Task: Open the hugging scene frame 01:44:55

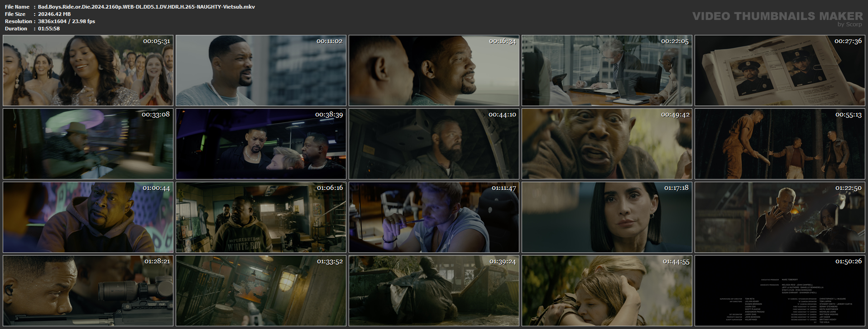Action: pyautogui.click(x=607, y=291)
